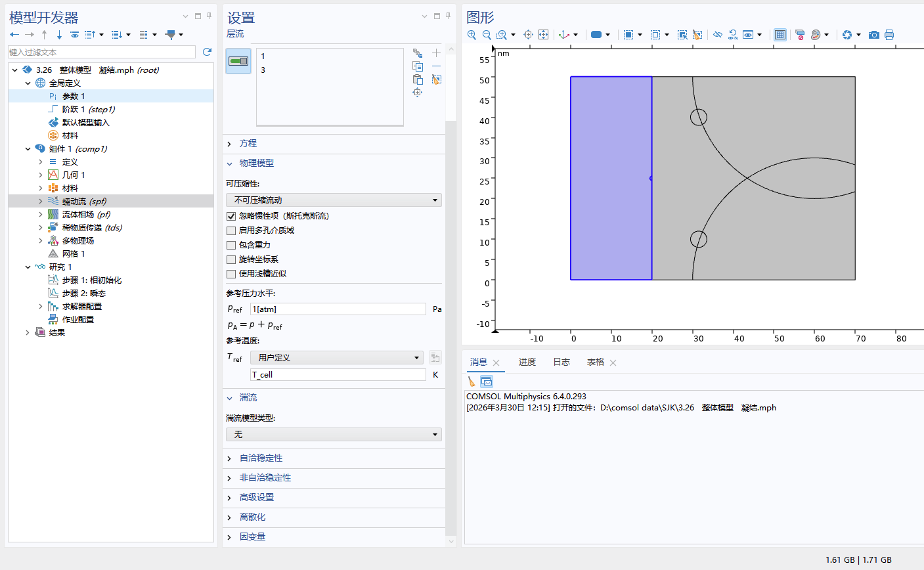
Task: Switch to the 日志 tab
Action: 561,362
